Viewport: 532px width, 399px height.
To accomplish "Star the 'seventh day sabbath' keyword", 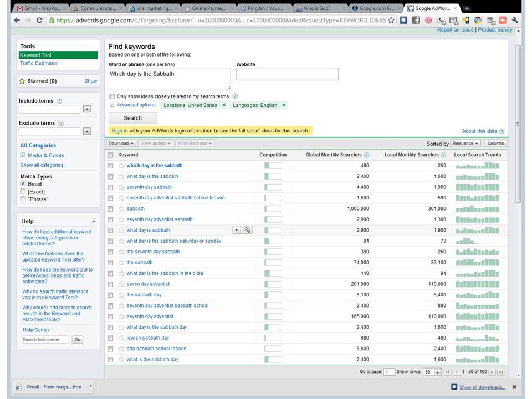I will 121,187.
